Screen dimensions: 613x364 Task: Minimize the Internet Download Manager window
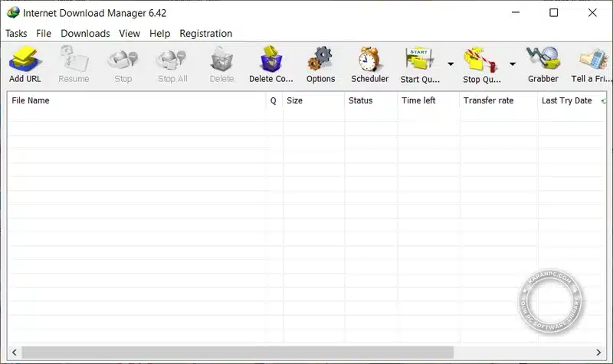[516, 12]
